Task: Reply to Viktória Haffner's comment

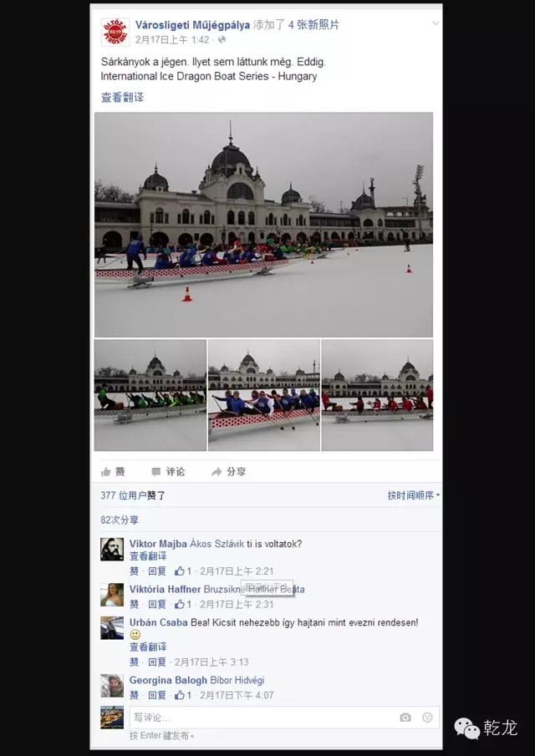Action: click(157, 604)
